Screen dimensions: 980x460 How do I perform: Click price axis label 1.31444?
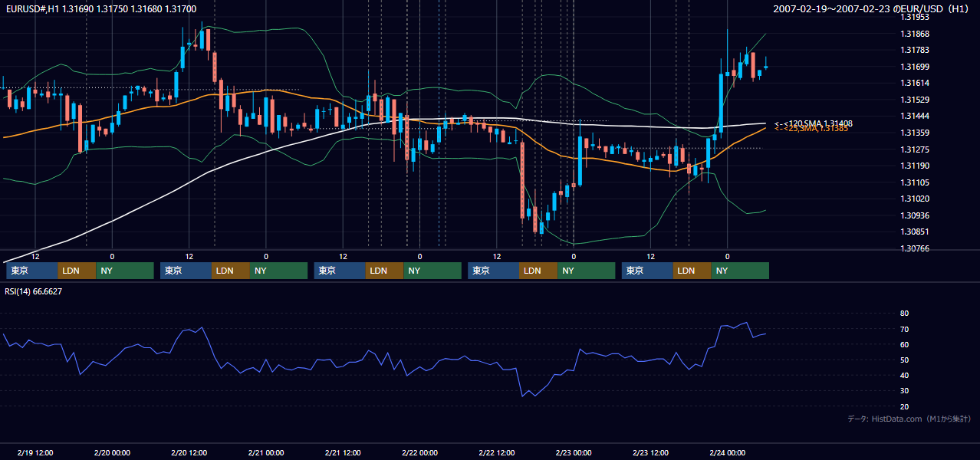(x=915, y=116)
